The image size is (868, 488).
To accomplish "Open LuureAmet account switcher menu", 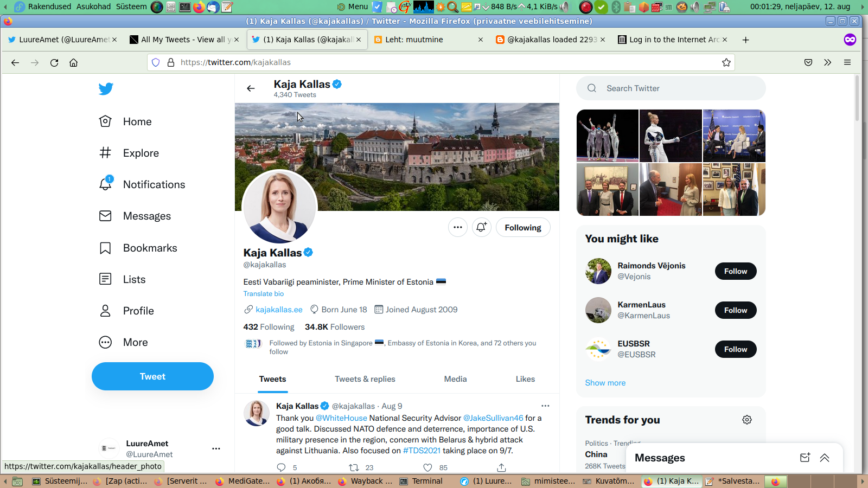I will click(216, 448).
